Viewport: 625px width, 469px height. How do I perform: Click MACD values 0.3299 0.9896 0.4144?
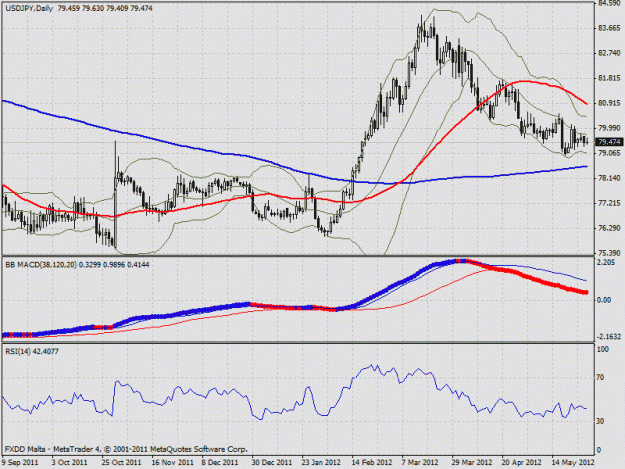point(114,264)
